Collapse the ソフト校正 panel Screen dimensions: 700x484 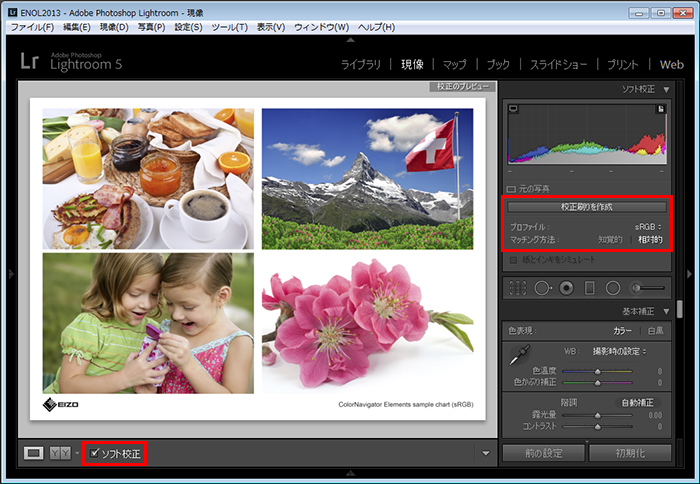pos(666,90)
